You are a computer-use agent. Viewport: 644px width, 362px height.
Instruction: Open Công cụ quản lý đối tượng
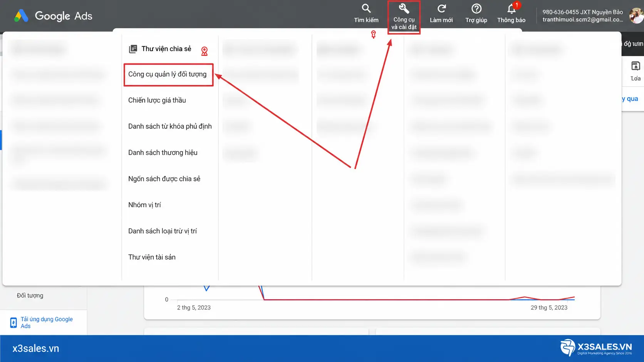[x=168, y=74]
